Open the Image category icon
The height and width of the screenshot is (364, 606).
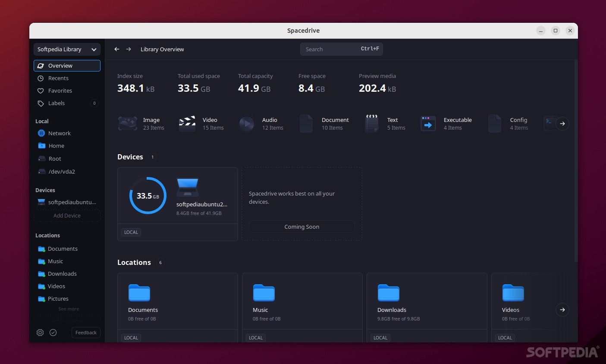tap(128, 124)
